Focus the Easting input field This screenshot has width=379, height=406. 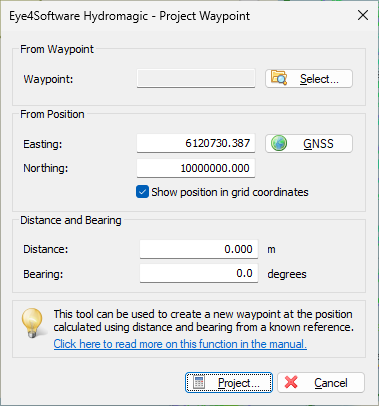pos(196,143)
